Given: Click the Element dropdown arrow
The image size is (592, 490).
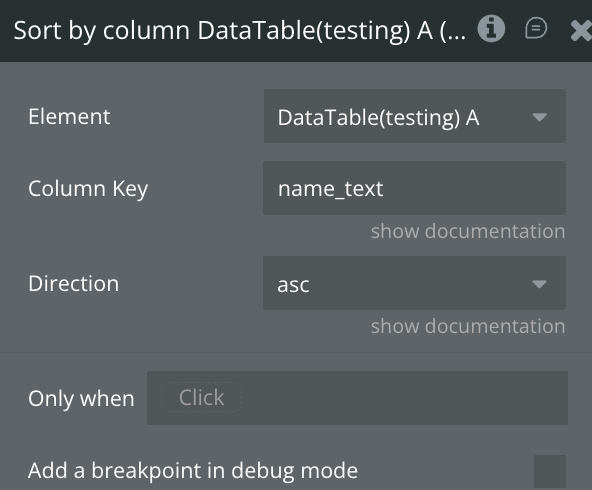Looking at the screenshot, I should (539, 117).
